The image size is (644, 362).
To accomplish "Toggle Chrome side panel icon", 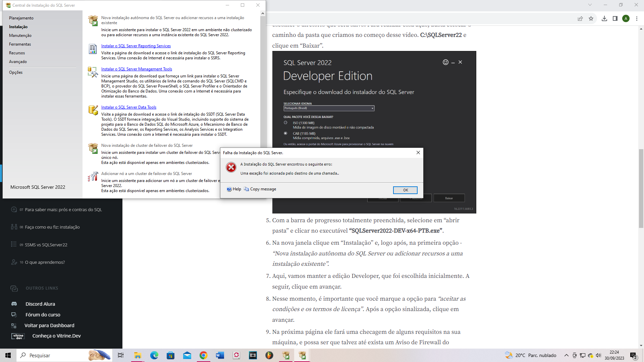I will pos(615,18).
